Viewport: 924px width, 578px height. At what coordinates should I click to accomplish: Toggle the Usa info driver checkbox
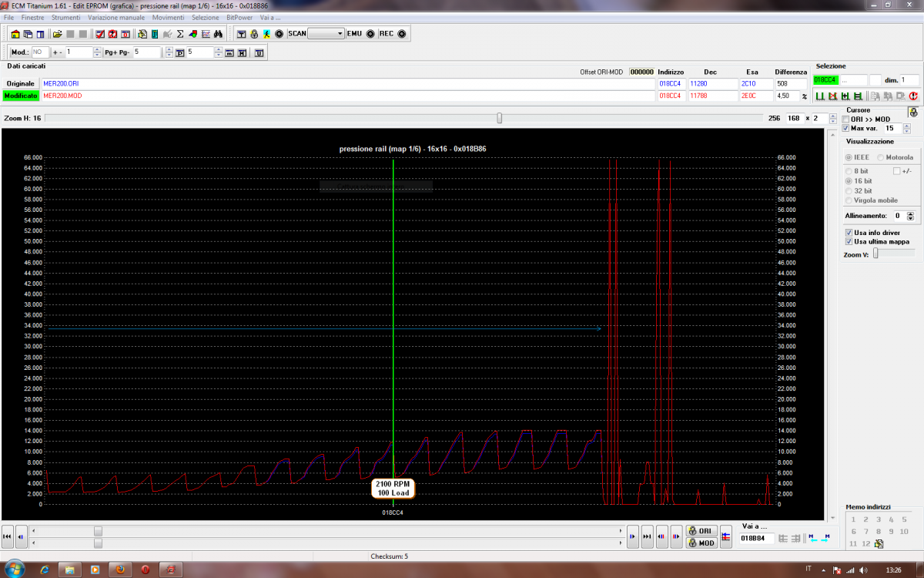(849, 232)
